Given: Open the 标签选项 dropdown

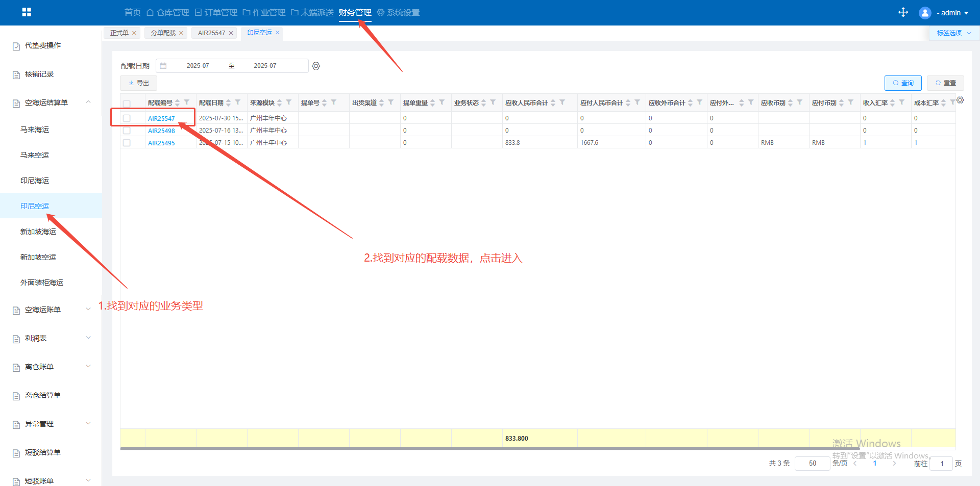Looking at the screenshot, I should 953,33.
